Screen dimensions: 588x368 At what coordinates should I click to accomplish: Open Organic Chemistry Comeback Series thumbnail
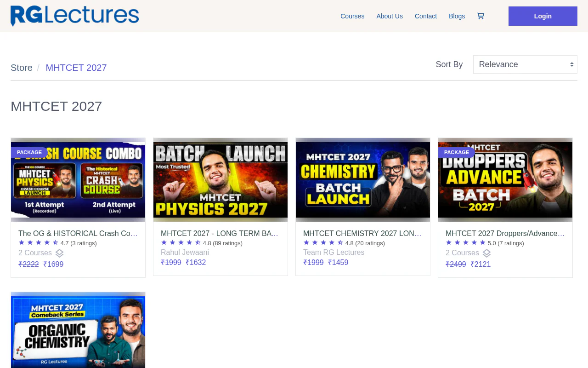(78, 330)
